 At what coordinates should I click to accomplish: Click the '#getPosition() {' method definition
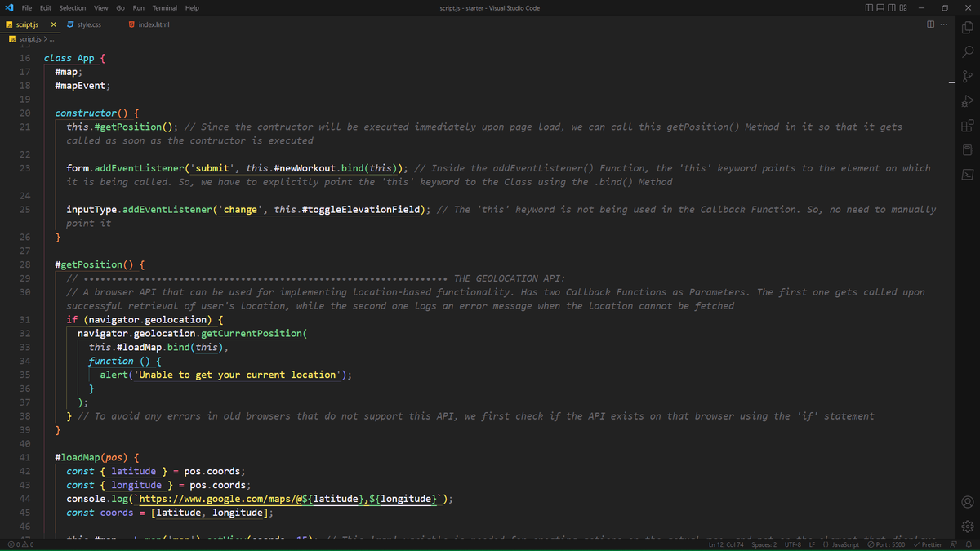(x=100, y=264)
